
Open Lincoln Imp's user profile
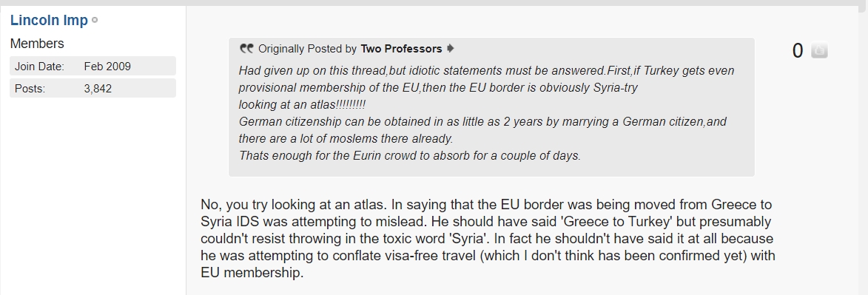[49, 21]
